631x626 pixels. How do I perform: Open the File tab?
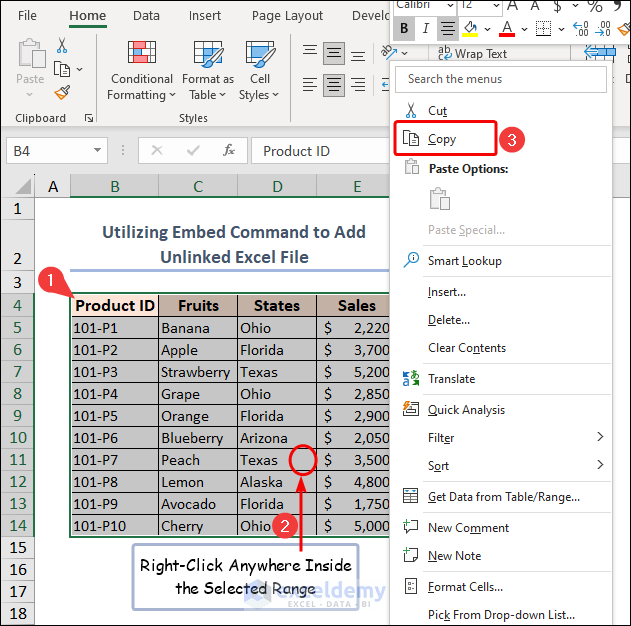tap(27, 16)
